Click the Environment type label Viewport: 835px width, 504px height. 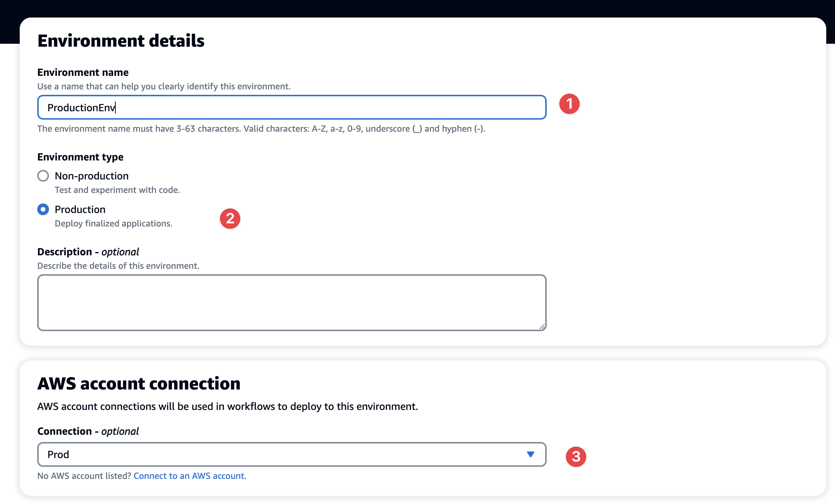(80, 157)
